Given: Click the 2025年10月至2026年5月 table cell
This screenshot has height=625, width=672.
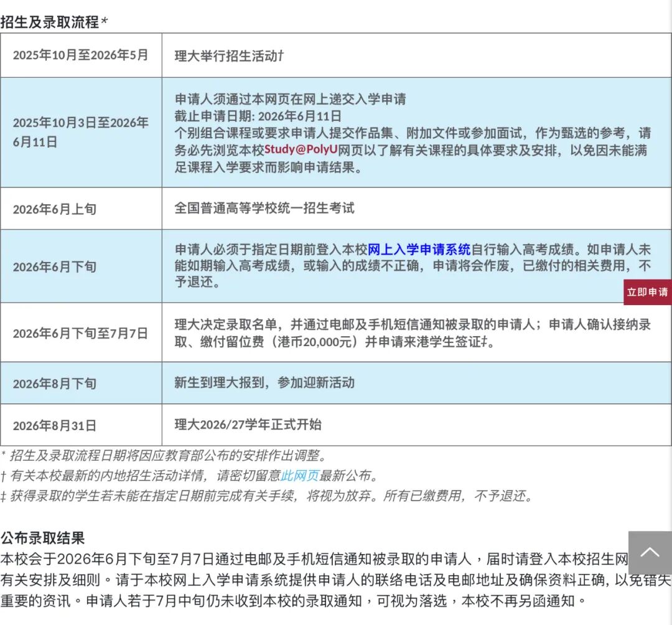Looking at the screenshot, I should click(80, 55).
